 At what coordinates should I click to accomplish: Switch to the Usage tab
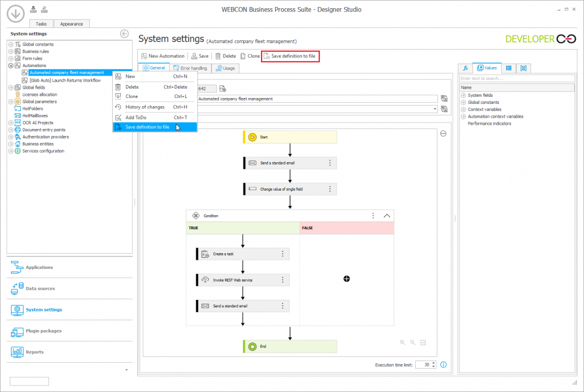click(x=225, y=68)
